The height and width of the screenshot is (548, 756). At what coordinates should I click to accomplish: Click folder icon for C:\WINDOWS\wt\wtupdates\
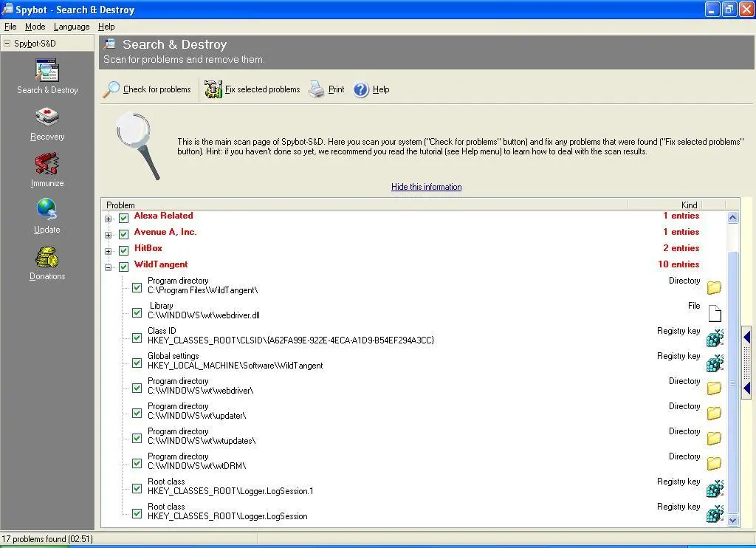coord(714,437)
